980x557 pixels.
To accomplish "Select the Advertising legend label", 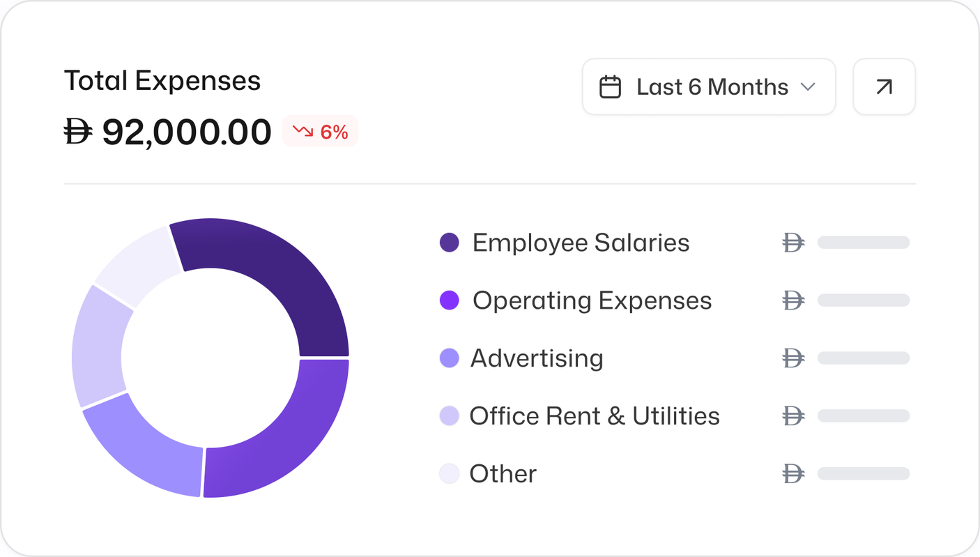I will pos(537,358).
